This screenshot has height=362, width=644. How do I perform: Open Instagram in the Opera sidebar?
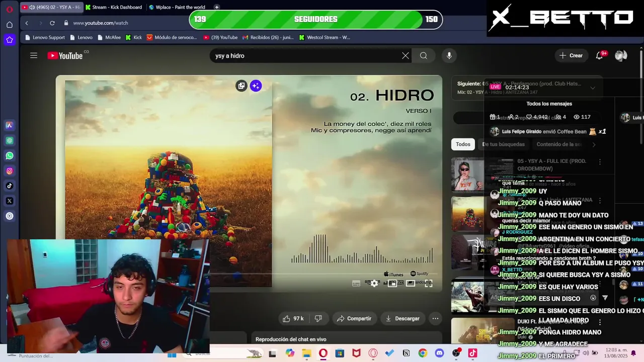click(9, 171)
